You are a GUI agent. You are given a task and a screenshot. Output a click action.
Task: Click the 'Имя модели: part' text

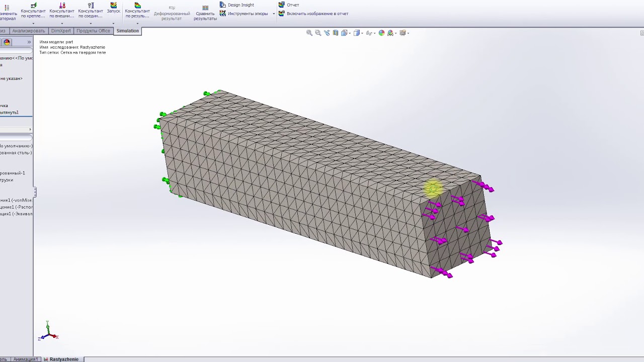(56, 42)
